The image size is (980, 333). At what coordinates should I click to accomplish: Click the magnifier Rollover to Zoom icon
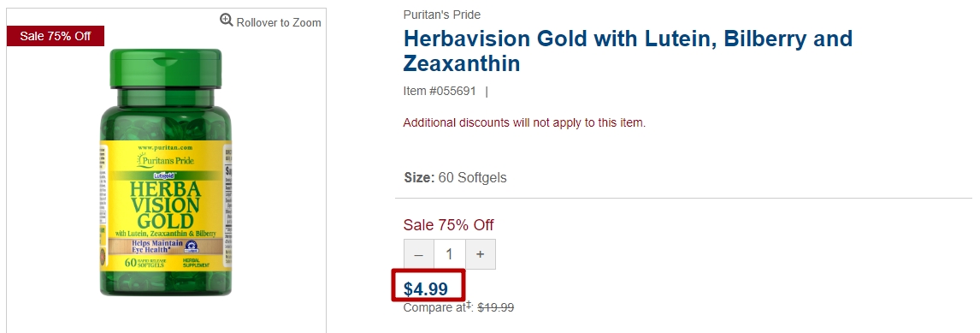[227, 20]
